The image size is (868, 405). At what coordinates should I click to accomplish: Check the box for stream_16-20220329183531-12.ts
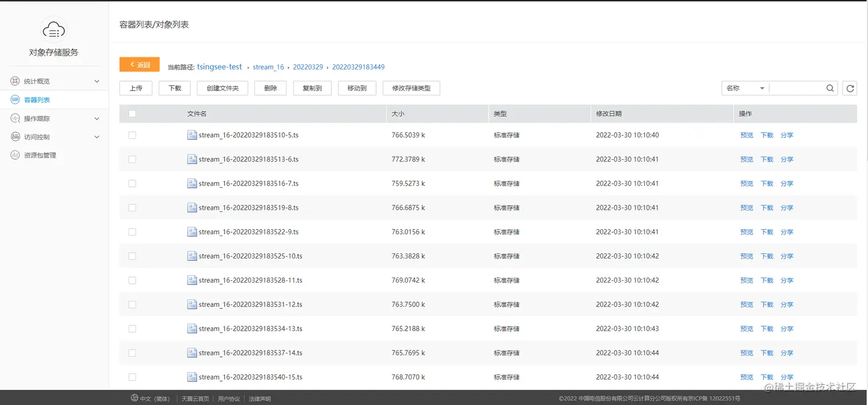(132, 304)
